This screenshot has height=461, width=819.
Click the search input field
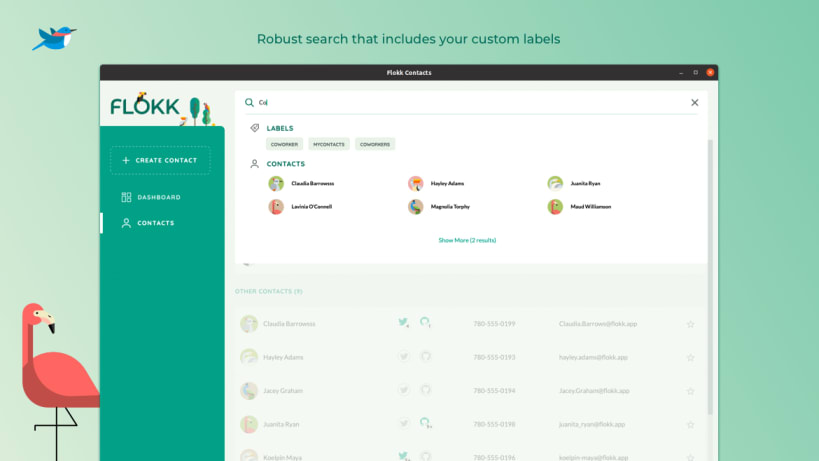[471, 102]
